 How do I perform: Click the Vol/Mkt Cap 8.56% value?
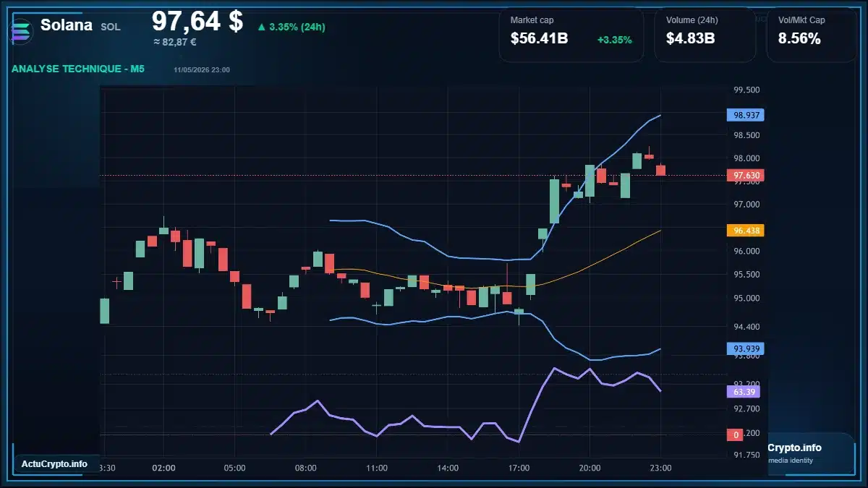[x=799, y=39]
